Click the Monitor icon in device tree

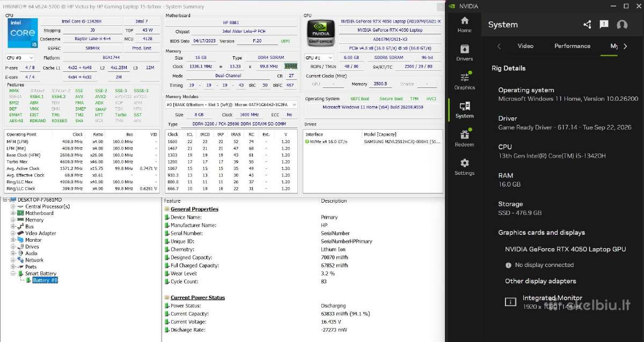pos(20,240)
